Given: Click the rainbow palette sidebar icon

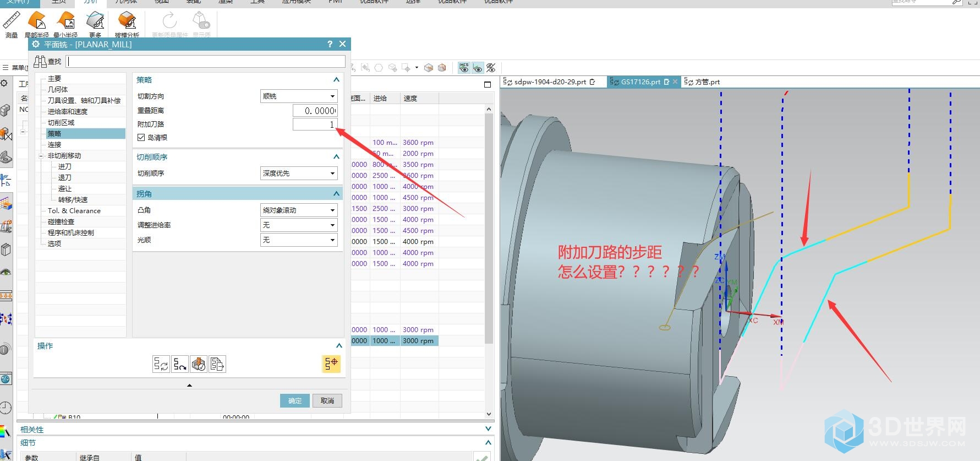Looking at the screenshot, I should [6, 431].
